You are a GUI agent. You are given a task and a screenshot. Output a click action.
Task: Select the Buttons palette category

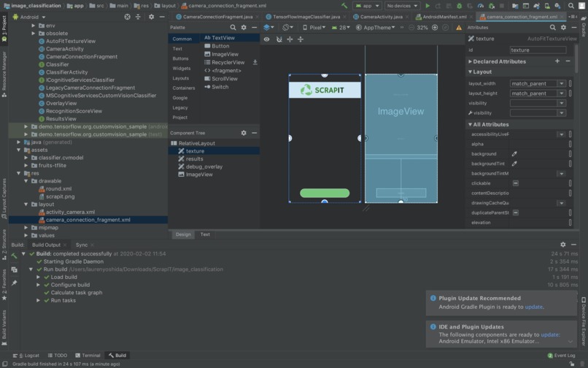(180, 58)
